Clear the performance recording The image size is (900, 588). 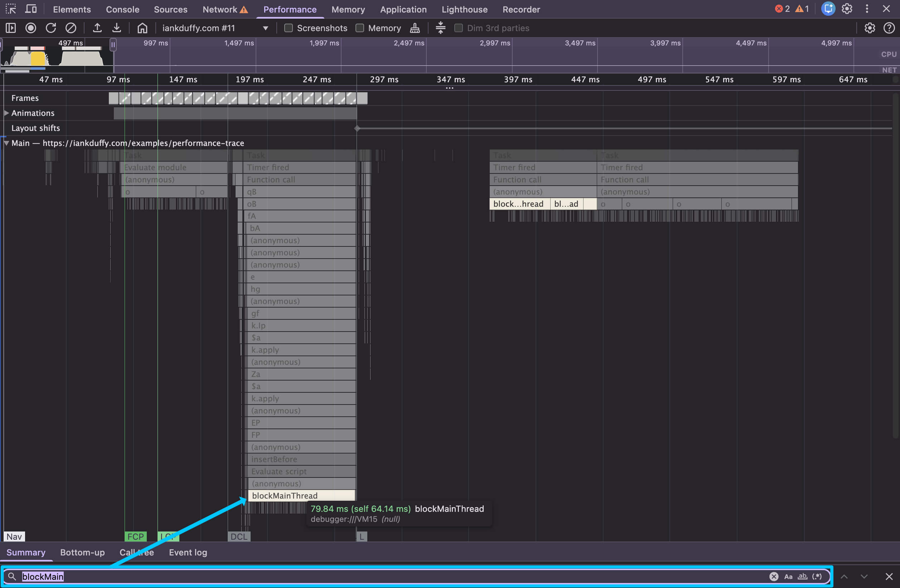click(x=71, y=28)
